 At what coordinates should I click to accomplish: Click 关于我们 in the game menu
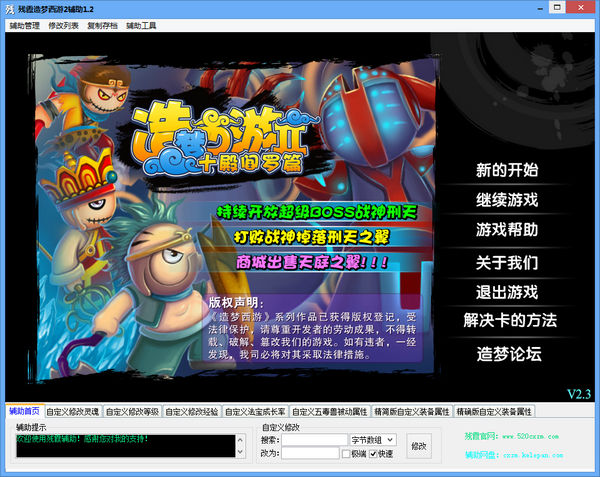[x=507, y=262]
